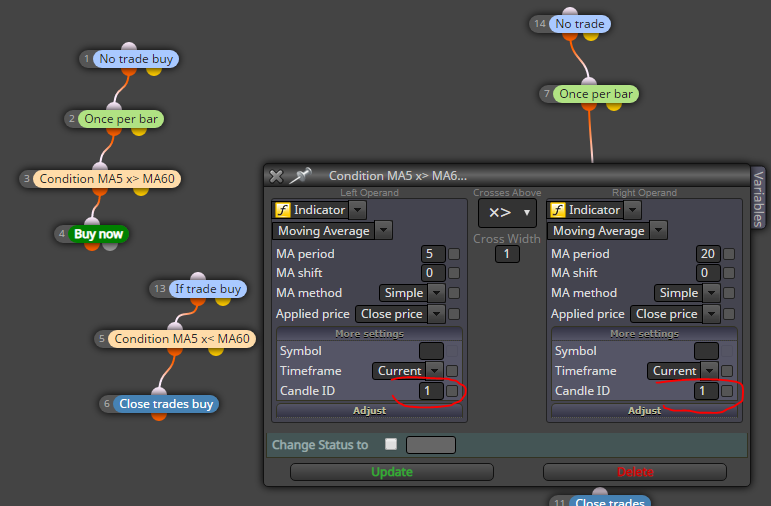Click Right Operand Symbol field
The image size is (771, 506).
[x=706, y=351]
